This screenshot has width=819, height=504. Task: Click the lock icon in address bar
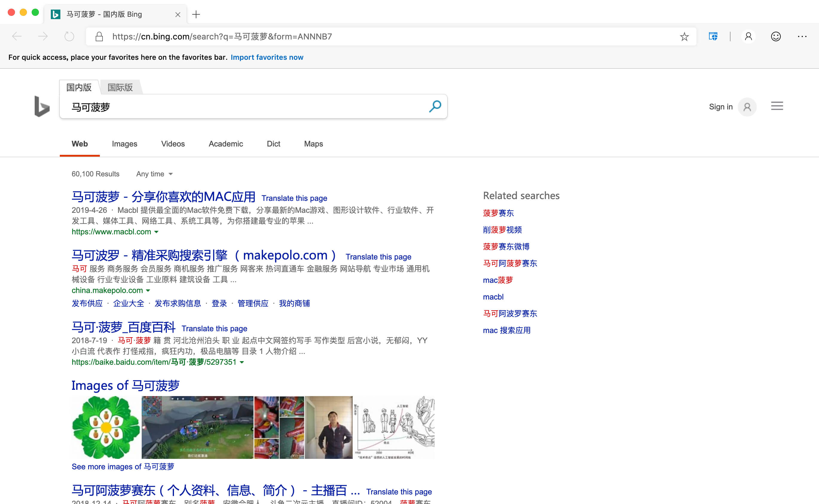(x=99, y=36)
